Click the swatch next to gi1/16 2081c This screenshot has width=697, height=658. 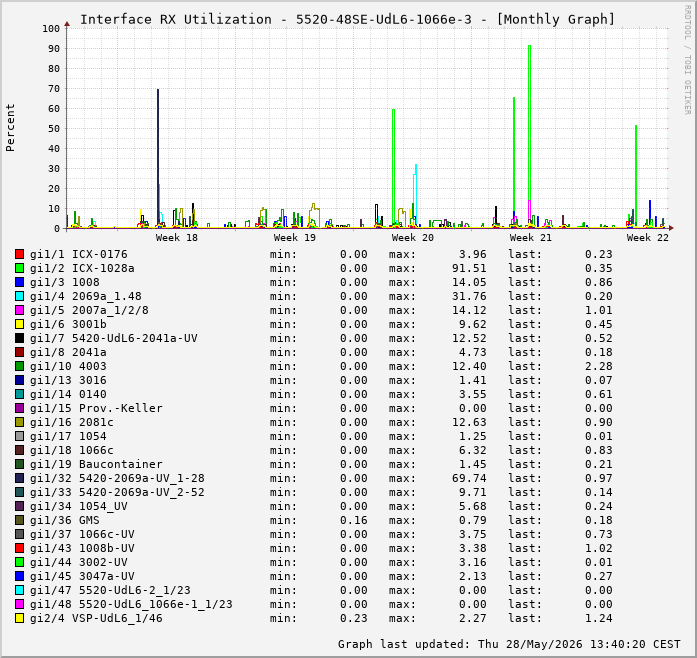pos(20,422)
